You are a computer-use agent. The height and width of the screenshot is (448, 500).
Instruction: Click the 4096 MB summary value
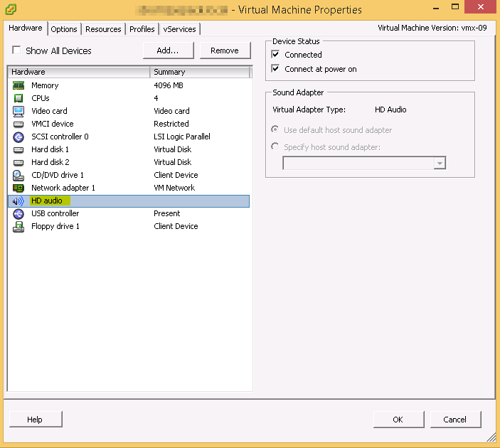169,85
